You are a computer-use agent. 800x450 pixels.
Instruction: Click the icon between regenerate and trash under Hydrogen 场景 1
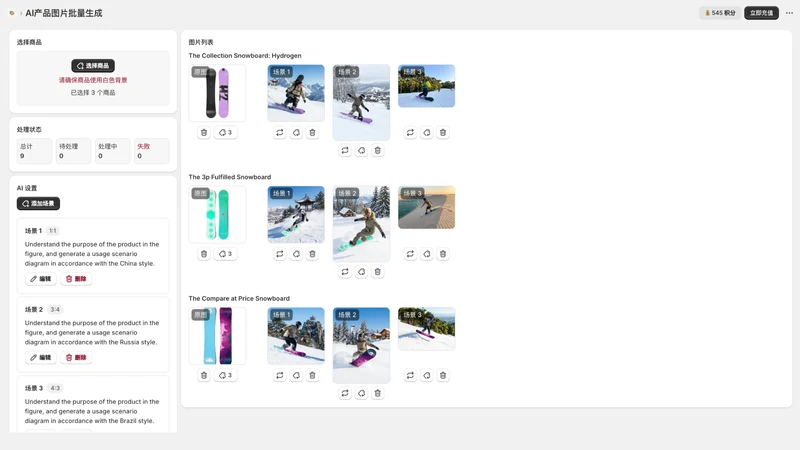point(296,133)
